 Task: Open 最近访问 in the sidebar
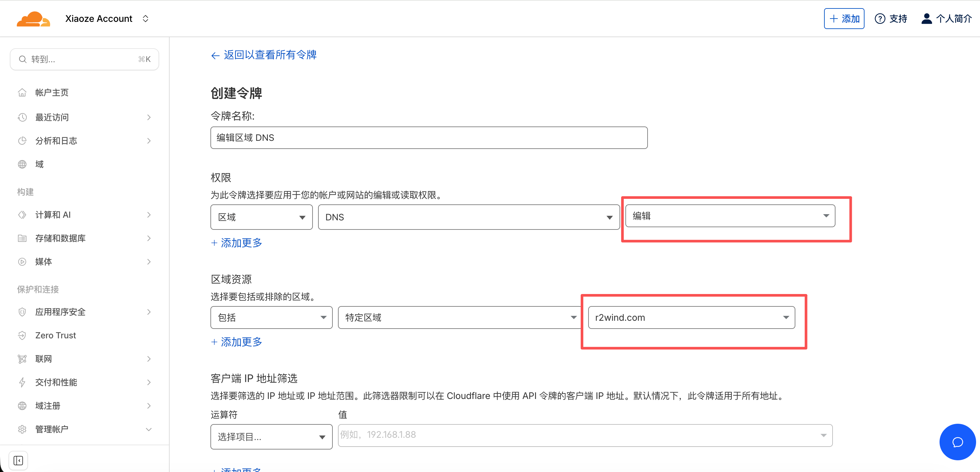tap(52, 117)
